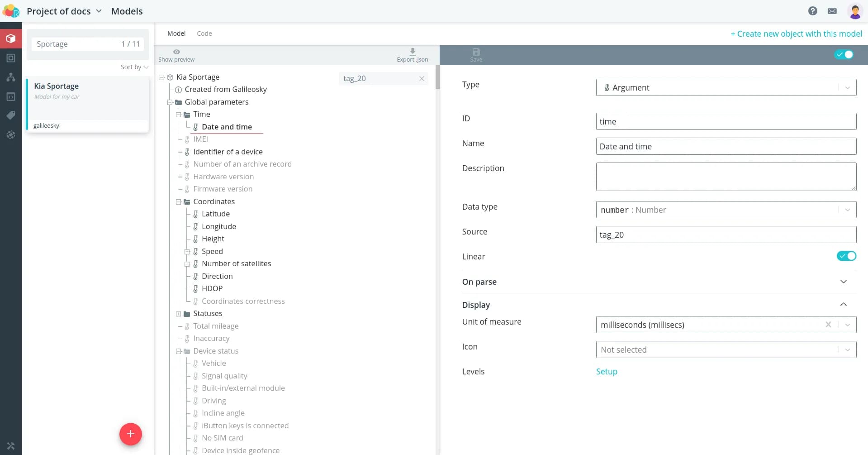Click the user avatar in top bar
Image resolution: width=868 pixels, height=455 pixels.
click(x=854, y=11)
